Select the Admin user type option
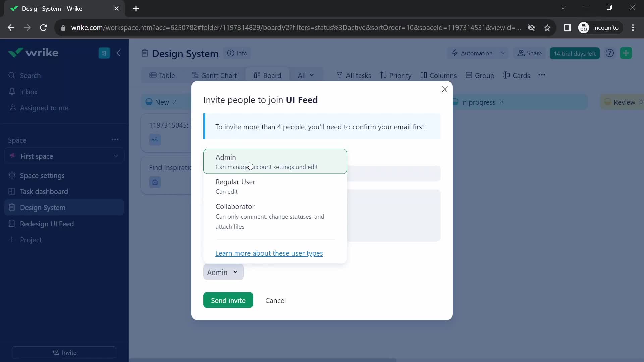 [275, 162]
